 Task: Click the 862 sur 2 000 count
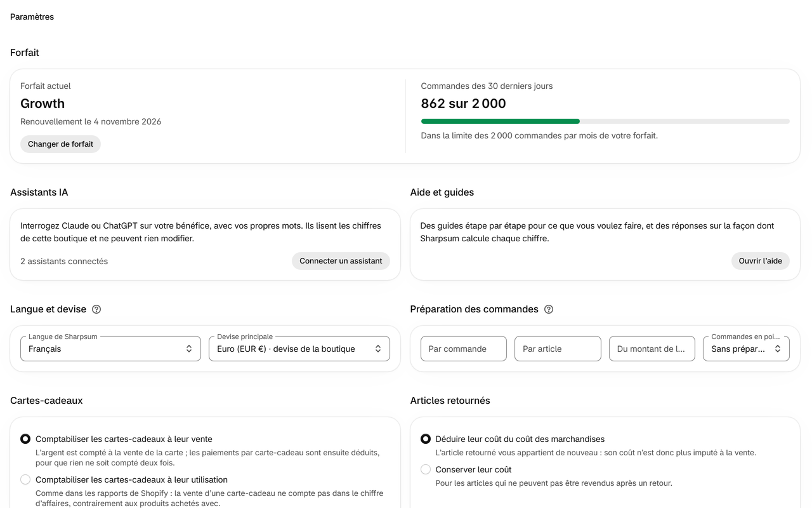464,104
